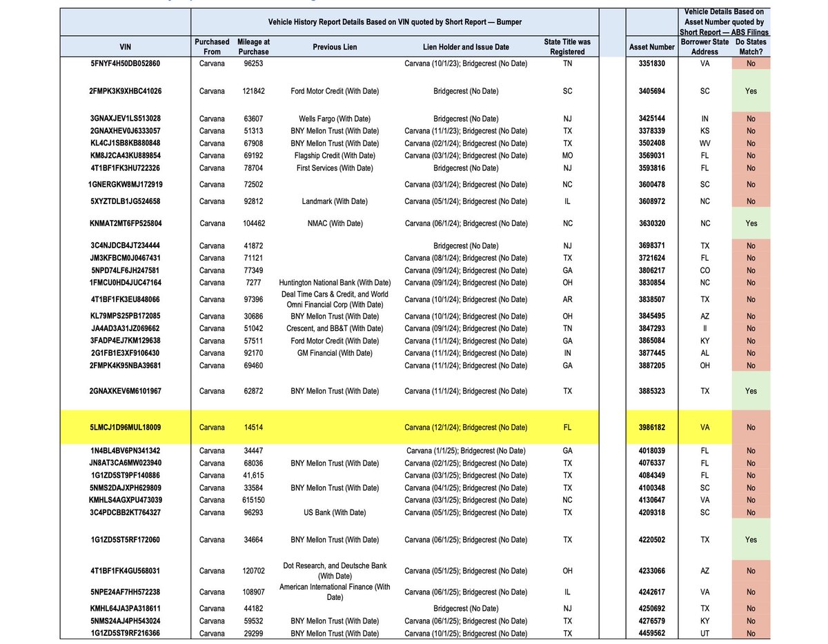This screenshot has width=828, height=644.
Task: Select VIN 2FMPK3K9XHBC41026
Action: pos(126,91)
